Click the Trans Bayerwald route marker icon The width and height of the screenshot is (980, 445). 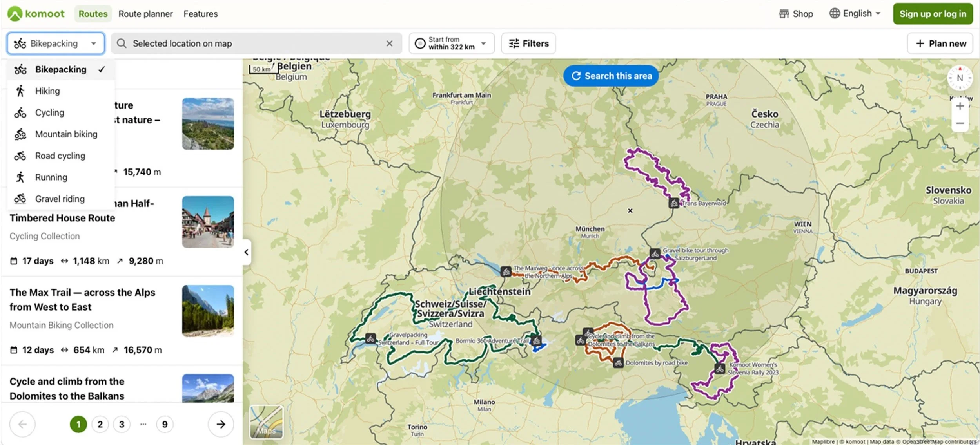[x=673, y=203]
